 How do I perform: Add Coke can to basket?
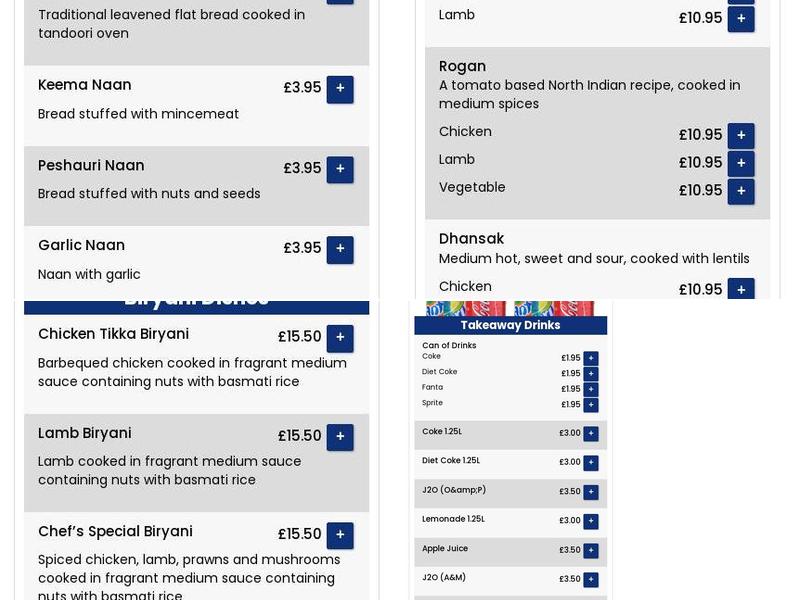[x=590, y=357]
